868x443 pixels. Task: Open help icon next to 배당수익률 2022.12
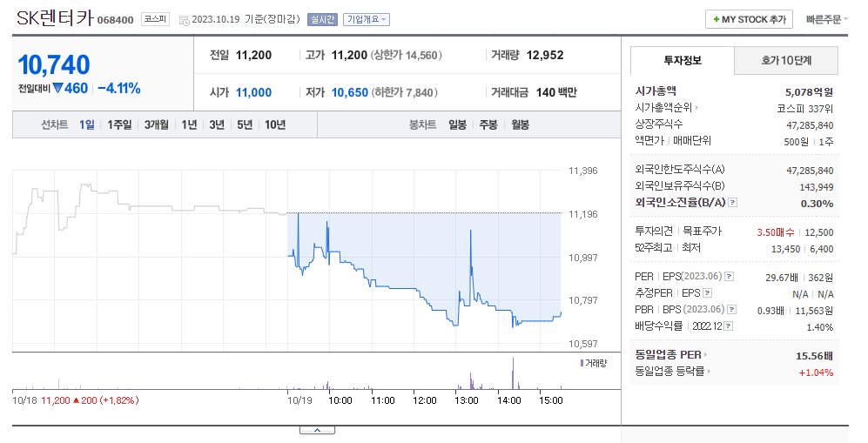(729, 326)
